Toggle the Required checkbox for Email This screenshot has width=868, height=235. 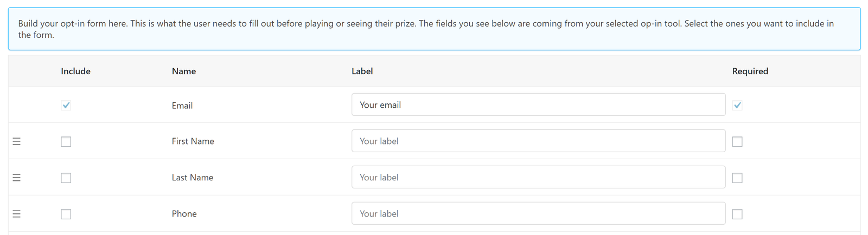point(737,105)
